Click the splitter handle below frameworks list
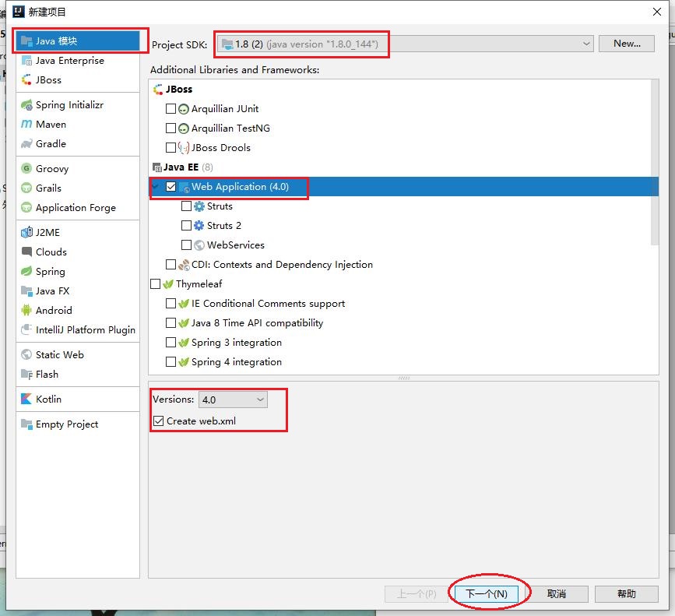The image size is (675, 616). (x=404, y=378)
